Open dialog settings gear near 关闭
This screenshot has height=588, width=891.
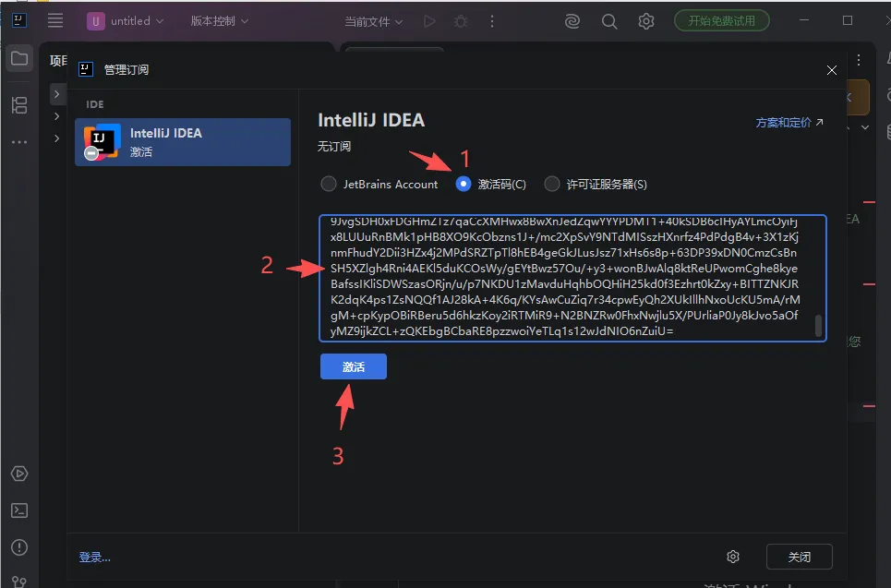coord(733,557)
